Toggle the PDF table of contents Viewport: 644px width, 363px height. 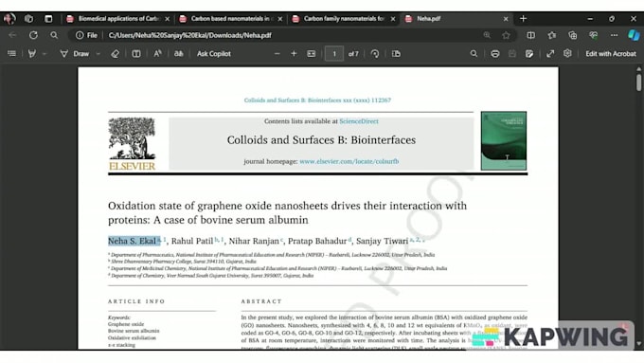click(11, 54)
